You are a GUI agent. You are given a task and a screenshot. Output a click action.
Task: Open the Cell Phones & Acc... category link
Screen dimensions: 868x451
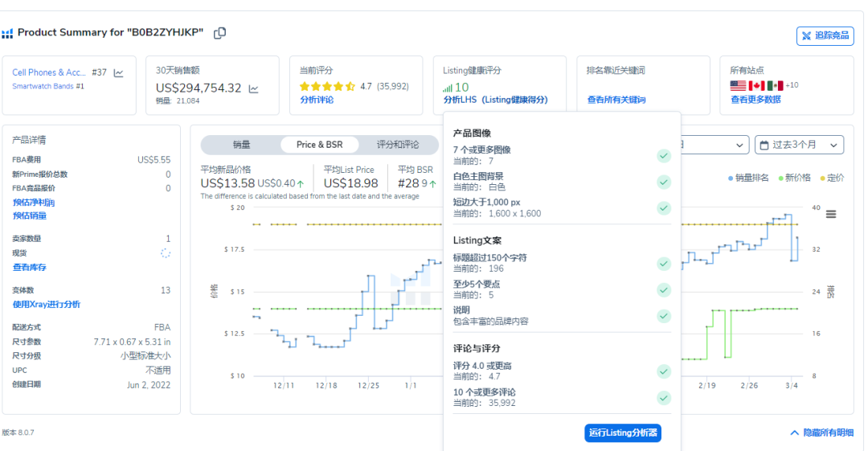pyautogui.click(x=49, y=72)
